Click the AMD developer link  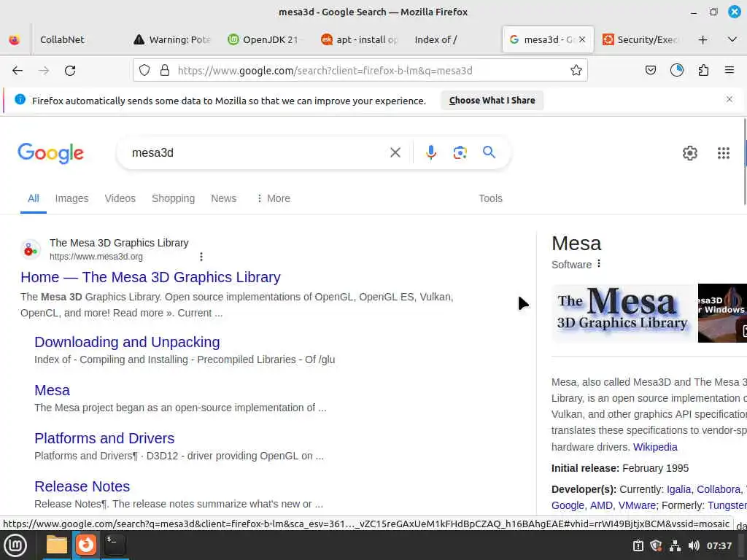click(601, 505)
